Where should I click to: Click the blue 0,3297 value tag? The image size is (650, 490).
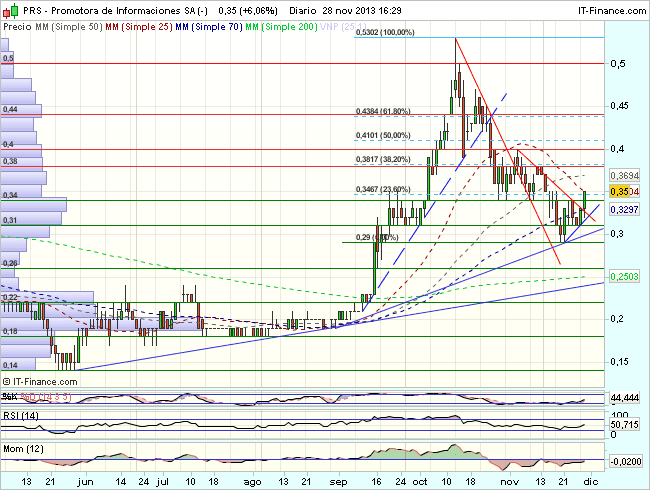point(624,209)
